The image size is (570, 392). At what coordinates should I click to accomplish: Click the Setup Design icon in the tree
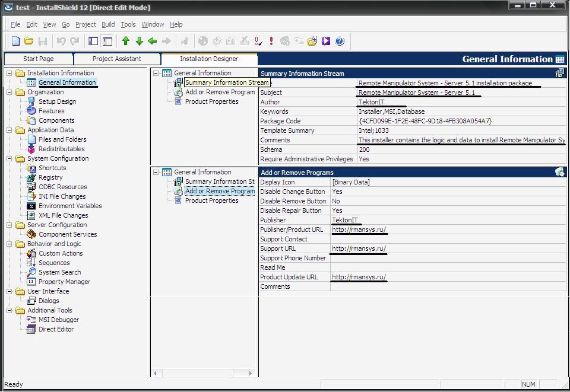click(31, 101)
